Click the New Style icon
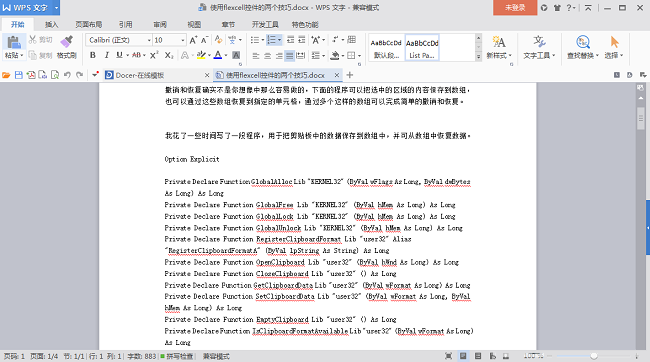This screenshot has width=650, height=362. pyautogui.click(x=499, y=42)
